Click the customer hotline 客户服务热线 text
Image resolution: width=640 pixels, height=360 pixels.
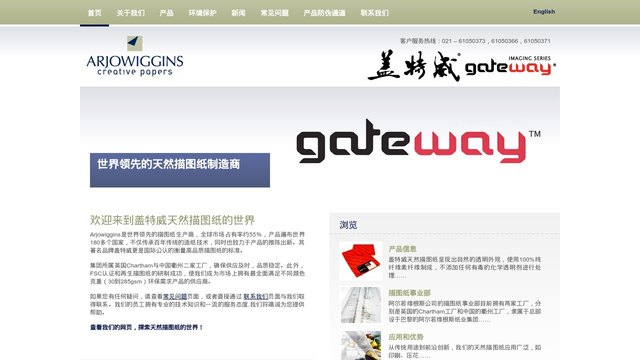pos(475,41)
